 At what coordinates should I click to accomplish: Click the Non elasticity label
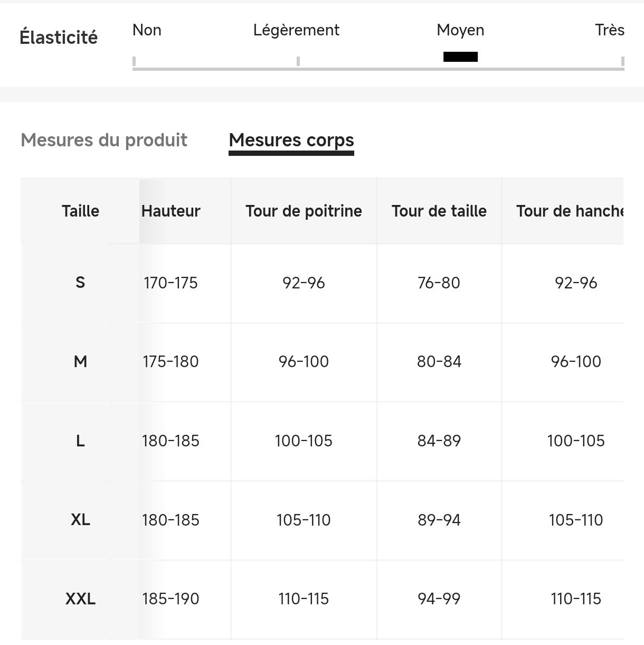(x=147, y=30)
